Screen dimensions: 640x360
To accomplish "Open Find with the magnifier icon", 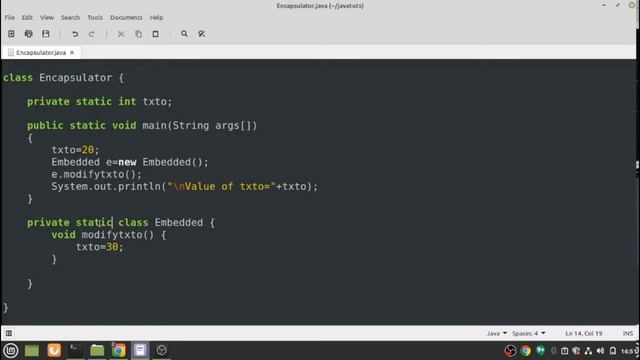I will point(184,34).
